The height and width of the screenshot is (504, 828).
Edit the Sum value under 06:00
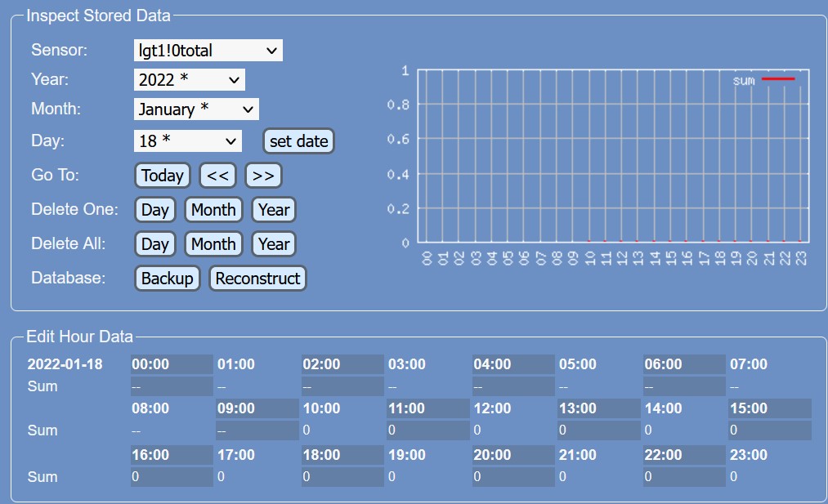(684, 386)
